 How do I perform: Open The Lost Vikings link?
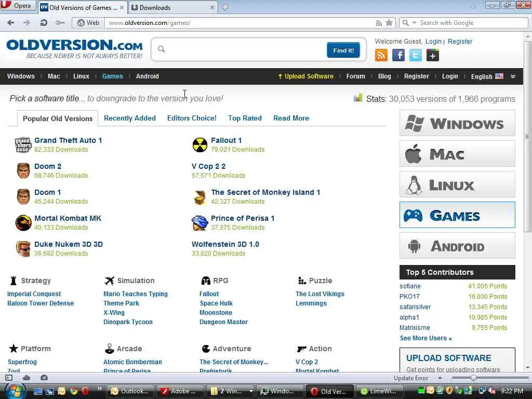(320, 294)
